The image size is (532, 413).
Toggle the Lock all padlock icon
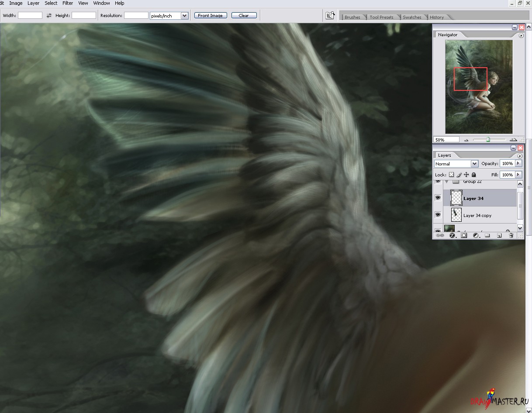473,175
